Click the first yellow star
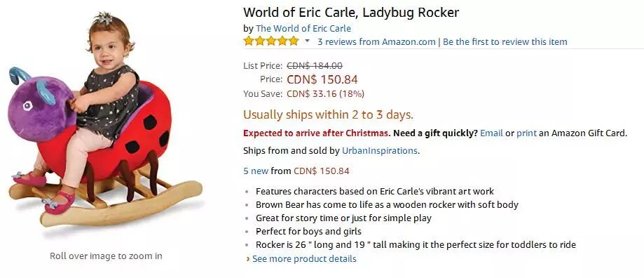The height and width of the screenshot is (278, 644). (249, 41)
